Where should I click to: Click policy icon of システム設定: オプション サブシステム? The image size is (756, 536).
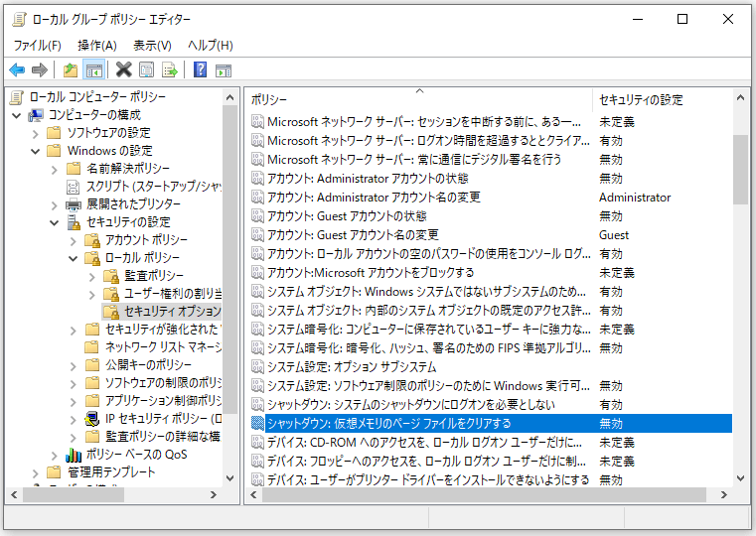[257, 367]
